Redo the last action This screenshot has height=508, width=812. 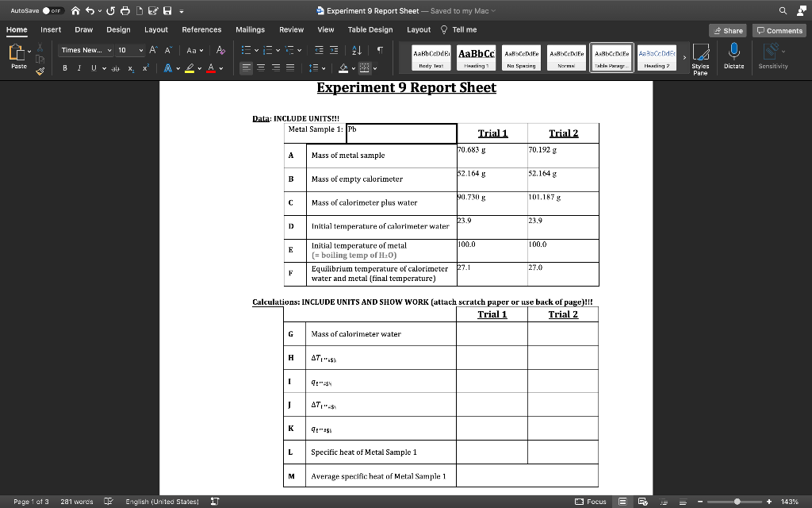click(110, 10)
